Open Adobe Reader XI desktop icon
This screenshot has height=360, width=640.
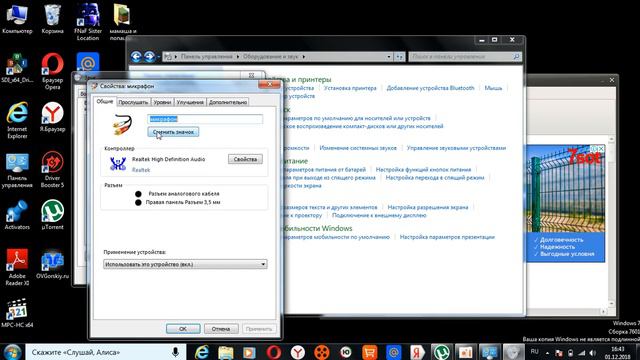pyautogui.click(x=17, y=267)
